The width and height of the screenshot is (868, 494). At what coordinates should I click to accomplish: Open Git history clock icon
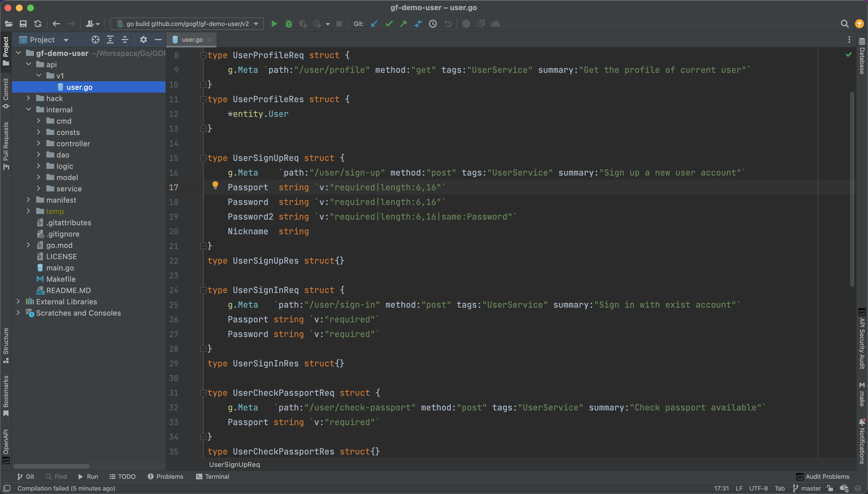click(x=433, y=24)
